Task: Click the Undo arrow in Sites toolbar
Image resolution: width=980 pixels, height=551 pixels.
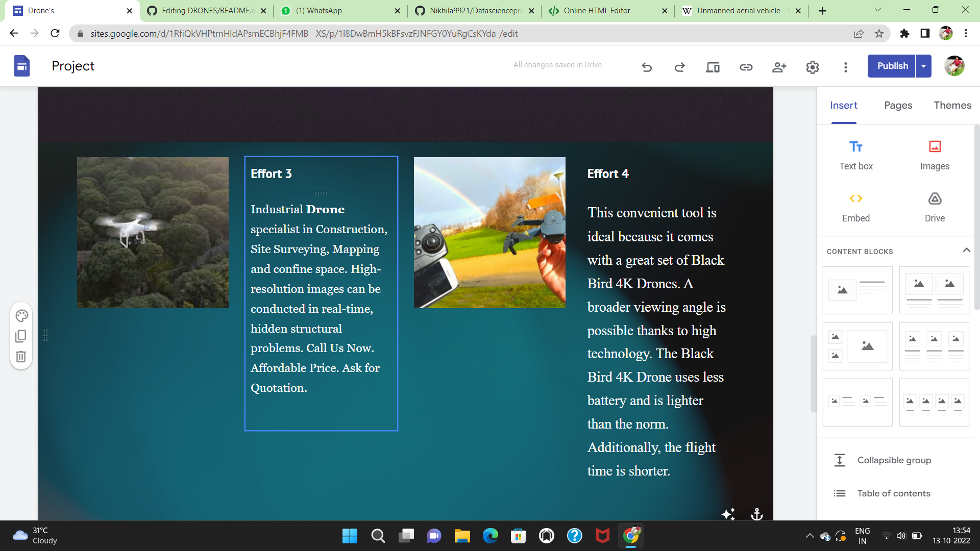Action: (x=647, y=67)
